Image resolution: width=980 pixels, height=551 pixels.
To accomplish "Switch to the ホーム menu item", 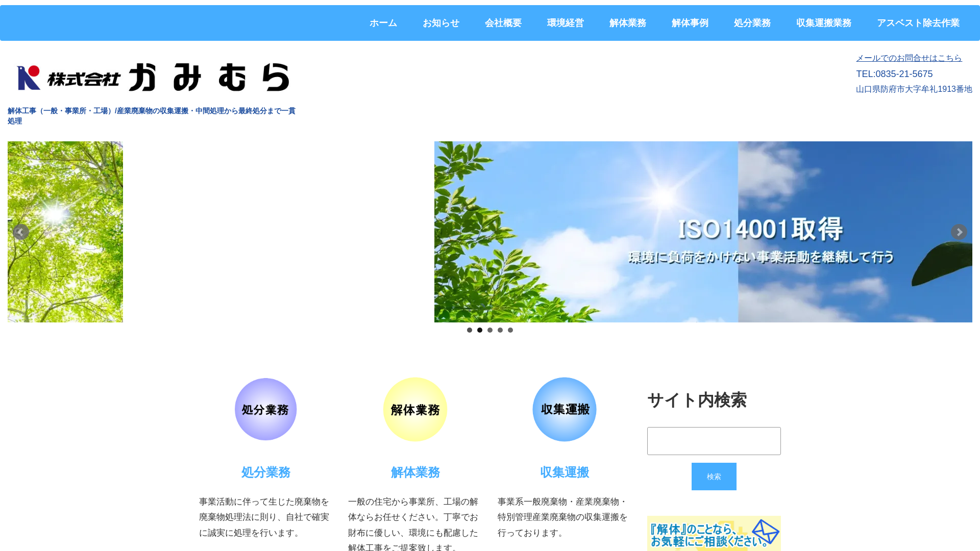I will 383,22.
